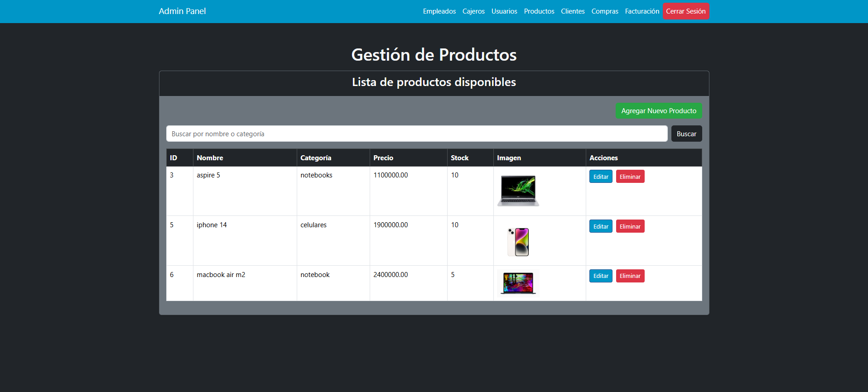Go to the Cajeros section
This screenshot has width=868, height=392.
(x=473, y=11)
